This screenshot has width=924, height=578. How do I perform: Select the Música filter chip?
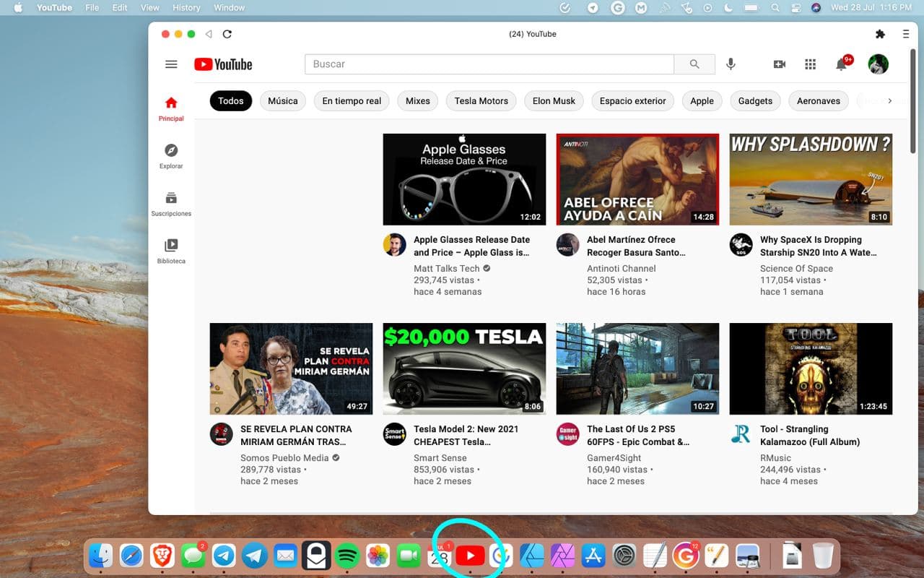pos(282,101)
